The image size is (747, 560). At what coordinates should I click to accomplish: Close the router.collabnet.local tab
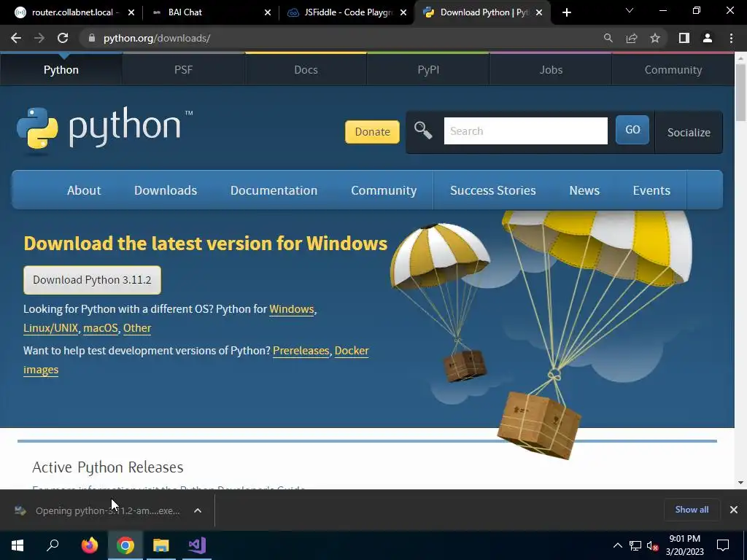click(x=131, y=12)
